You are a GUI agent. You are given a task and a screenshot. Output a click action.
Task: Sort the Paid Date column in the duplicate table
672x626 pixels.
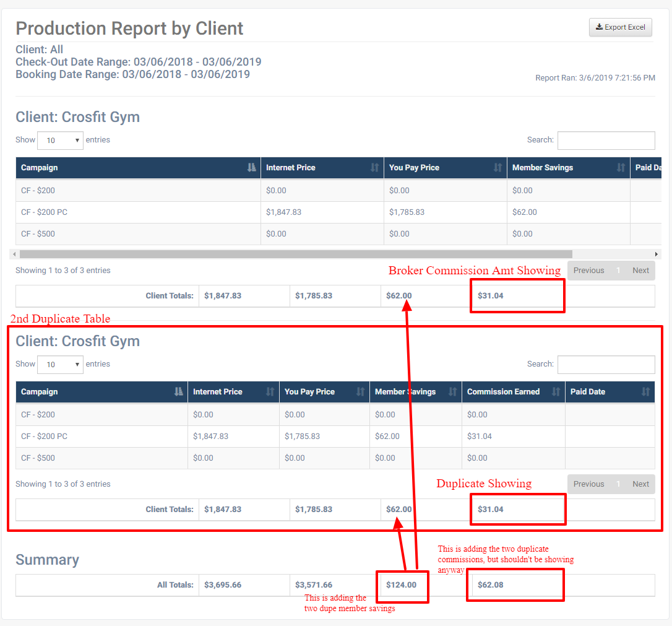645,391
